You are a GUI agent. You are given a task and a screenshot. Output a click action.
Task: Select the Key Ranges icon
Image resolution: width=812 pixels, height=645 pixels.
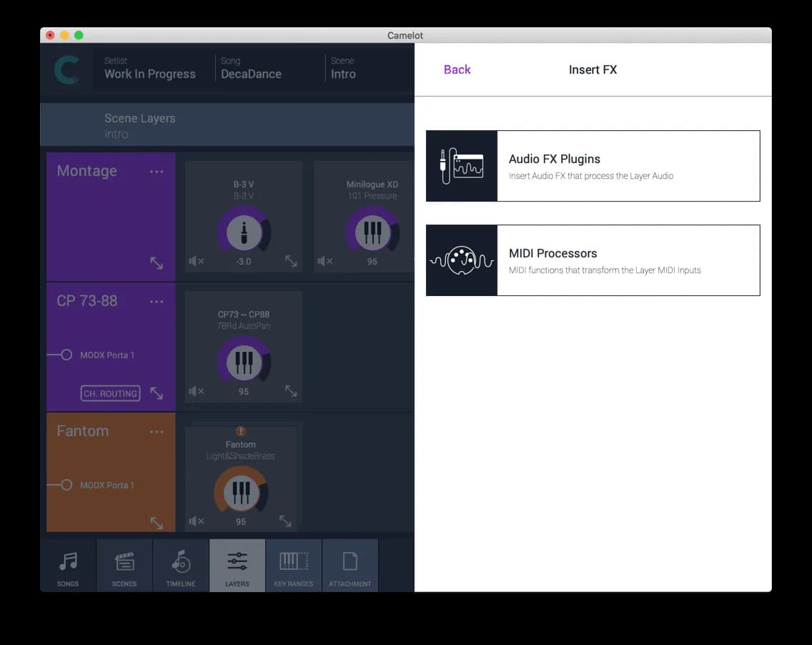click(x=294, y=565)
